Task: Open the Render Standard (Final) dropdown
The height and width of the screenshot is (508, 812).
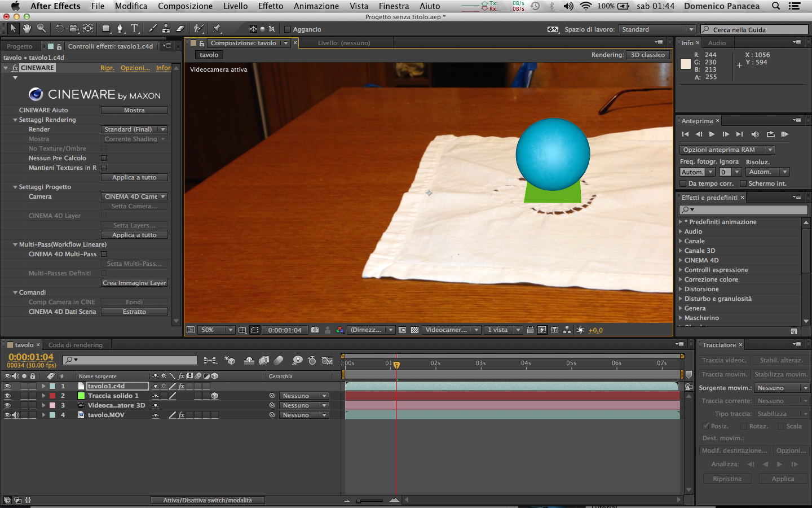Action: point(134,129)
